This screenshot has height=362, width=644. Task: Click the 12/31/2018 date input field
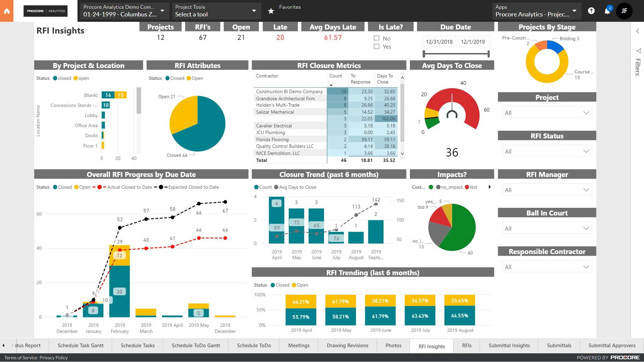pyautogui.click(x=438, y=42)
